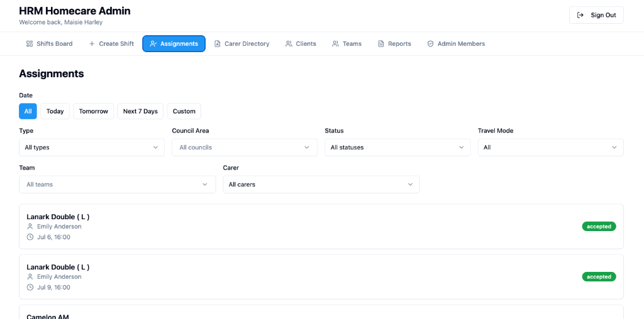This screenshot has height=319, width=644.
Task: Open the Type dropdown showing All types
Action: click(92, 147)
